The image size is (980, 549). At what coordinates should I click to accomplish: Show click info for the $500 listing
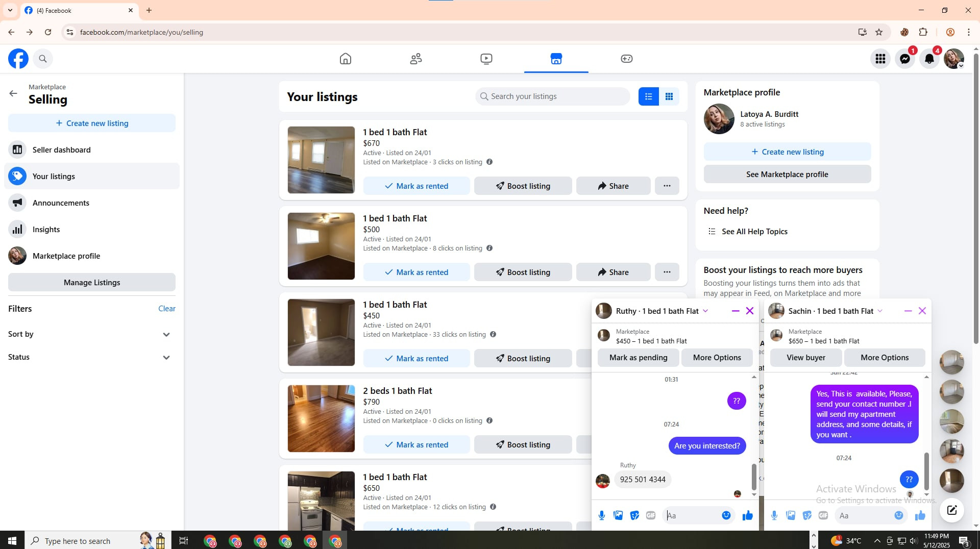tap(489, 248)
